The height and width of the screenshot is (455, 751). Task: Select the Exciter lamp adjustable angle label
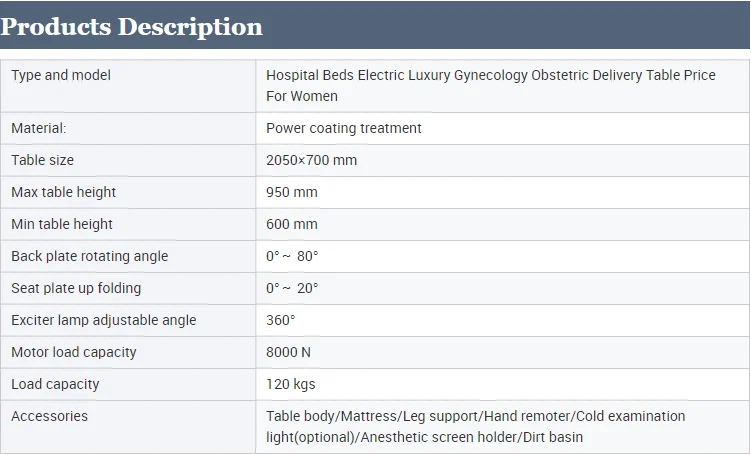pyautogui.click(x=104, y=320)
